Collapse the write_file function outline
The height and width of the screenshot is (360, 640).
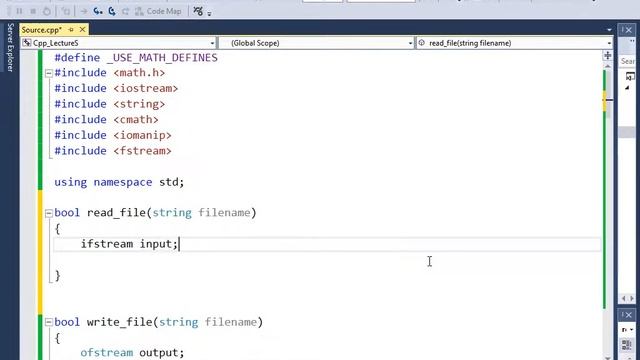click(x=49, y=322)
